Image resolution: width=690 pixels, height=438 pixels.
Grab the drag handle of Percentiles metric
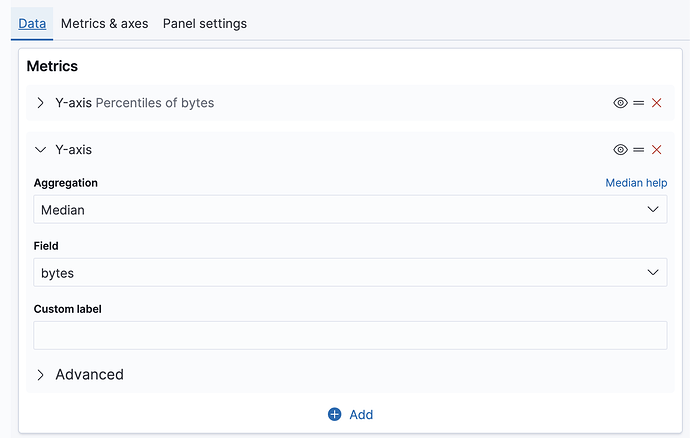point(638,103)
